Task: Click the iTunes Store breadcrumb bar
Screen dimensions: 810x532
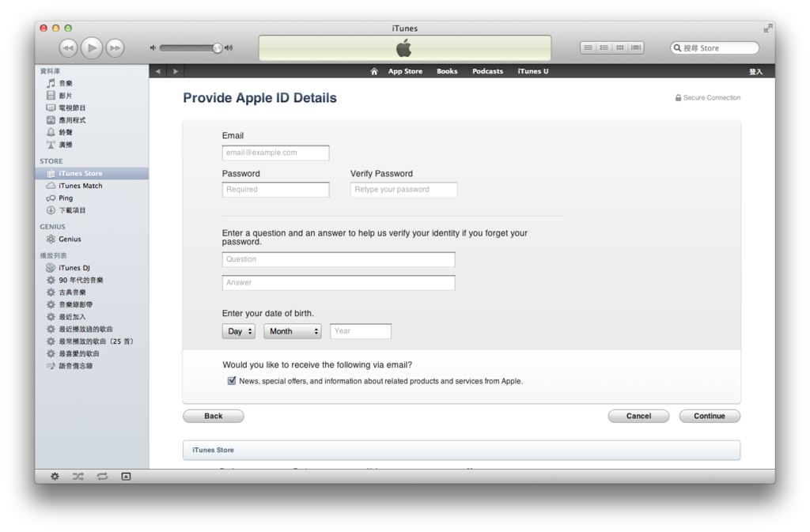Action: click(461, 450)
